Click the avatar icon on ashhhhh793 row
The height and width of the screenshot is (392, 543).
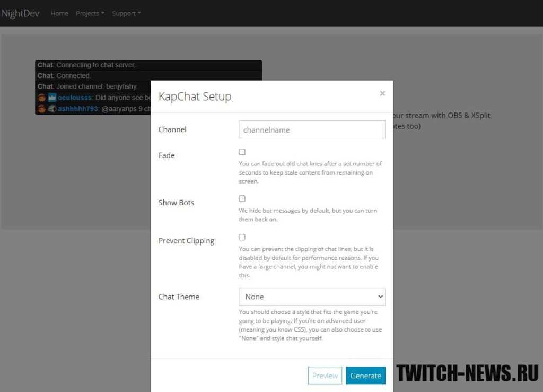point(42,109)
